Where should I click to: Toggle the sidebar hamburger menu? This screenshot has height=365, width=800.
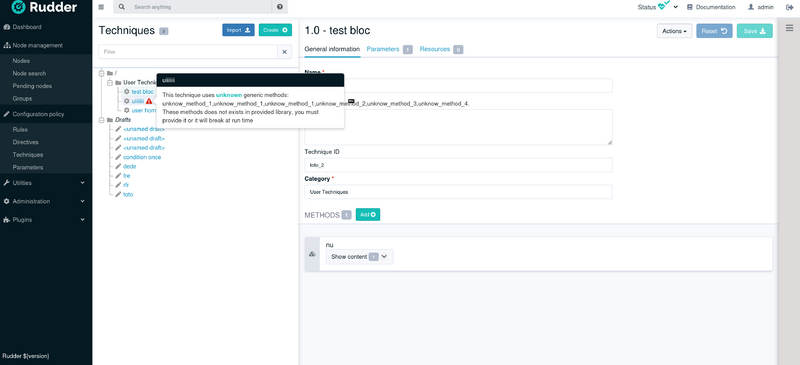tap(101, 7)
